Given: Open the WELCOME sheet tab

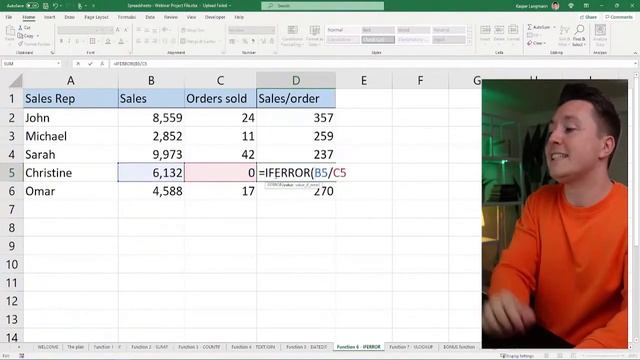Looking at the screenshot, I should [x=48, y=347].
